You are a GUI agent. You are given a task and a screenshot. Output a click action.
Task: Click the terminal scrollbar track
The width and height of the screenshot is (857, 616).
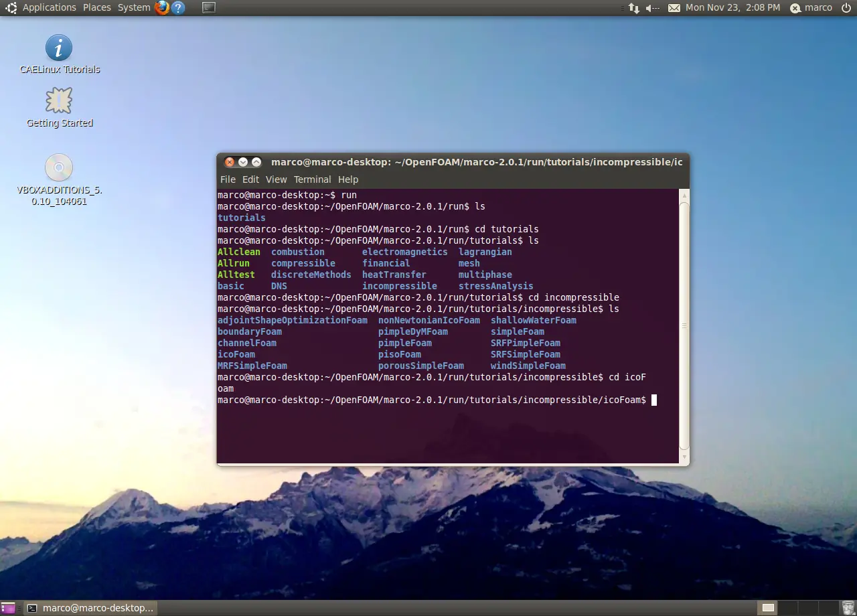pyautogui.click(x=684, y=326)
